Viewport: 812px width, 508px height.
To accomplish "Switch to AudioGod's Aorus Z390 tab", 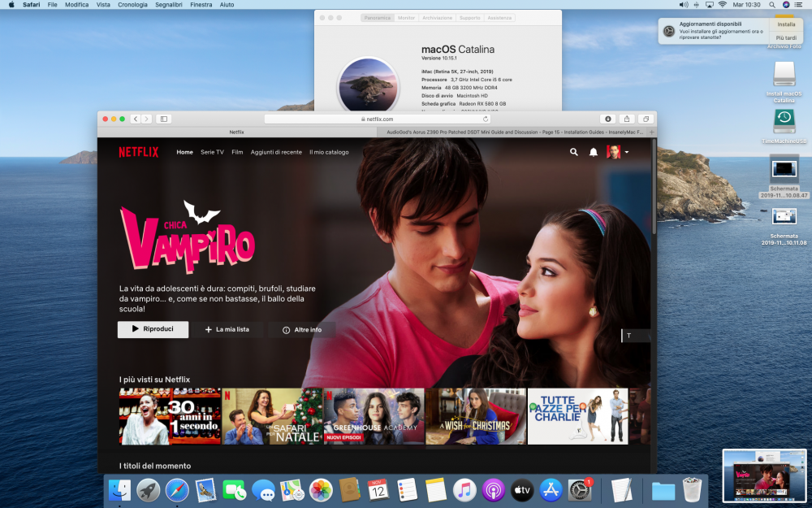I will [x=512, y=132].
